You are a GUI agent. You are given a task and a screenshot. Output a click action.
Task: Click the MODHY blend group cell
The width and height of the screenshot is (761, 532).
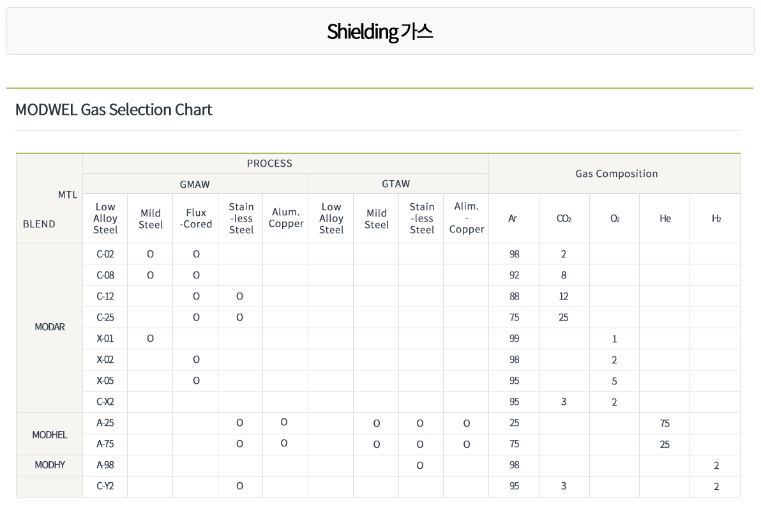[x=50, y=465]
